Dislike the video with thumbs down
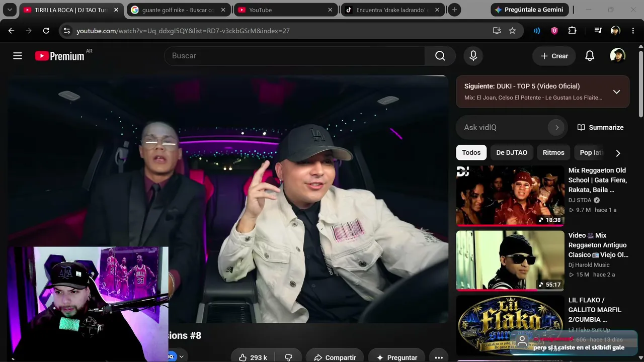 (288, 357)
